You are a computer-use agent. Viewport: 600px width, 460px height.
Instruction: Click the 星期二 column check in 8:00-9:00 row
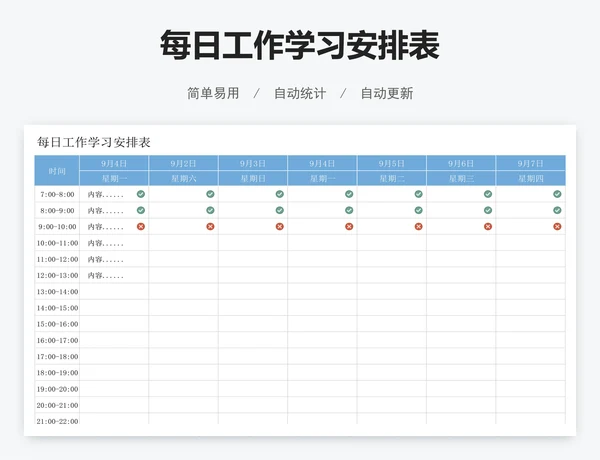pos(419,210)
